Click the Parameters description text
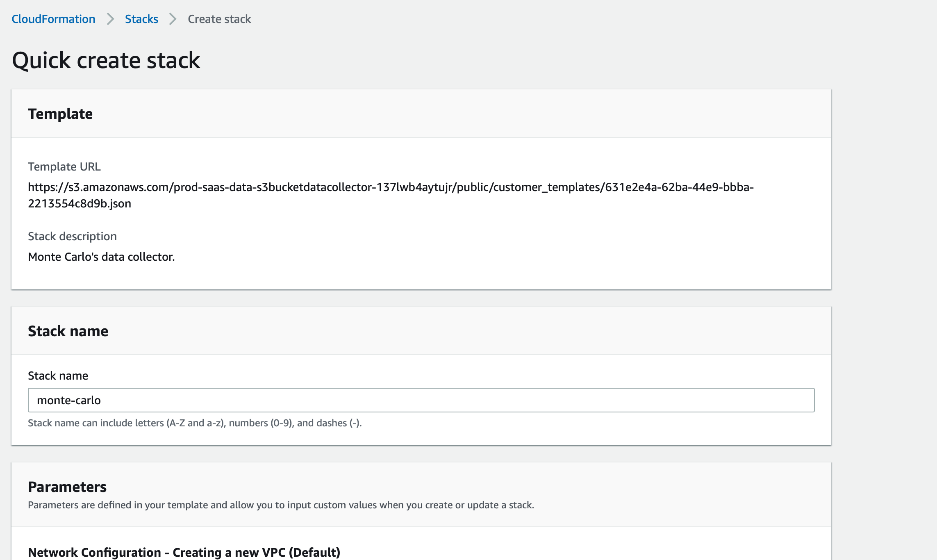Screen dimensions: 937x560 click(x=281, y=505)
